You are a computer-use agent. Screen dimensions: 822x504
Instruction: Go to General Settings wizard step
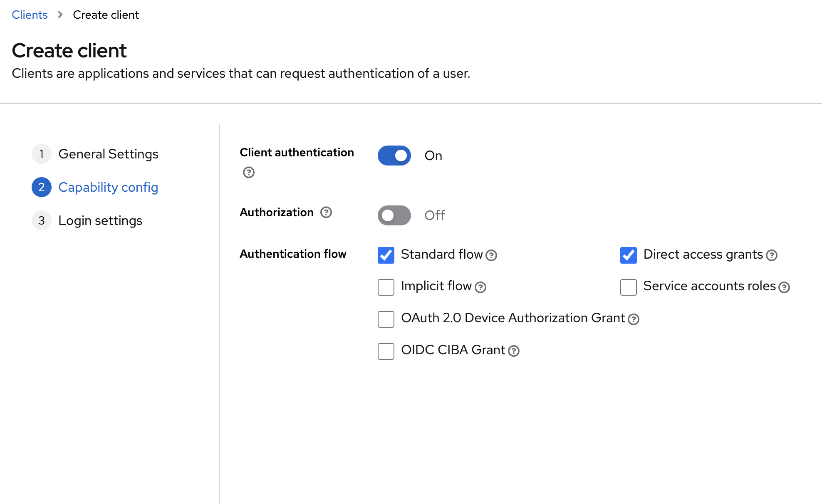tap(108, 154)
